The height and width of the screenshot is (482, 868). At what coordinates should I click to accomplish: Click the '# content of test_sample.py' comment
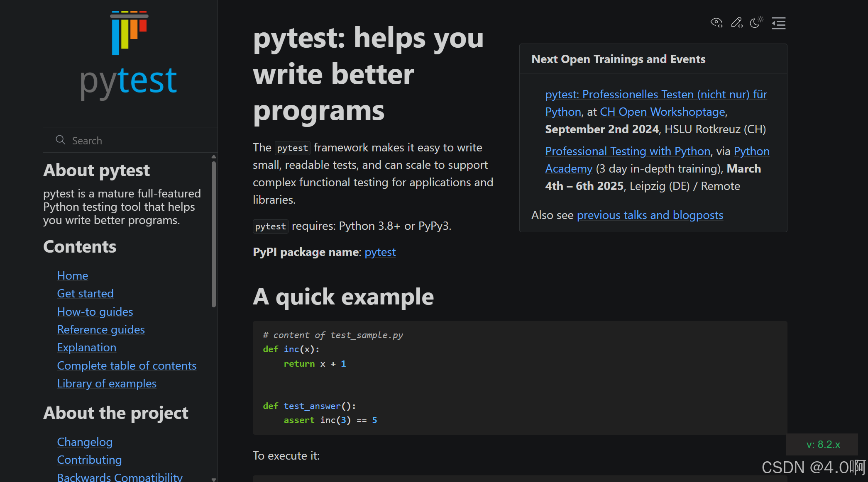(x=333, y=335)
